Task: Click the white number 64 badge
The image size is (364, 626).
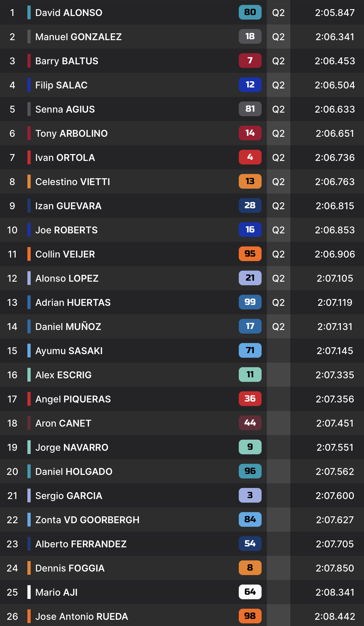Action: [250, 592]
